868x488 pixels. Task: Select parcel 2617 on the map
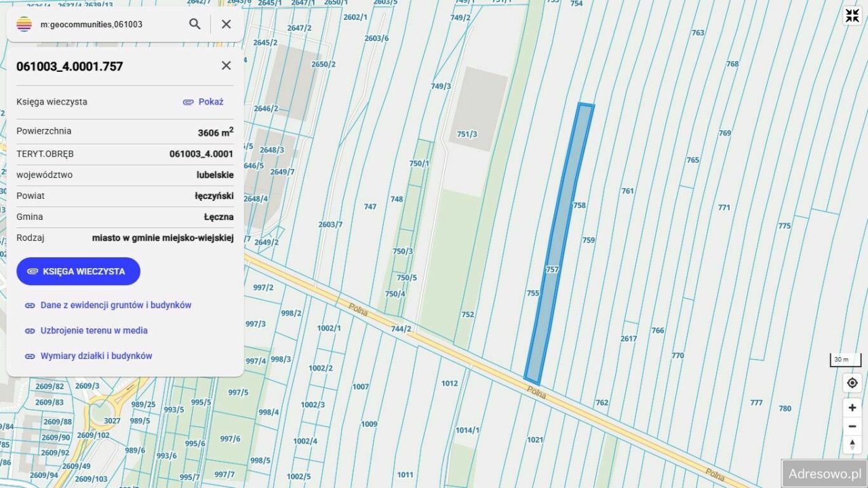(x=629, y=339)
